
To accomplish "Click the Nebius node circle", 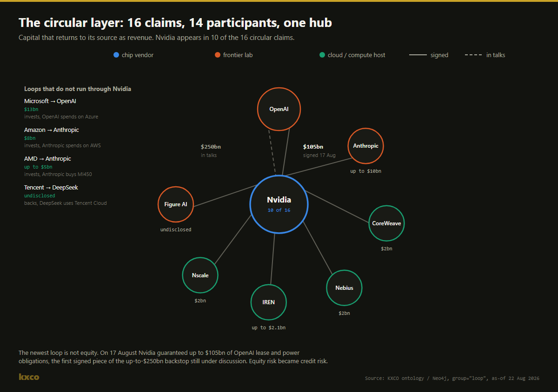I will [344, 288].
